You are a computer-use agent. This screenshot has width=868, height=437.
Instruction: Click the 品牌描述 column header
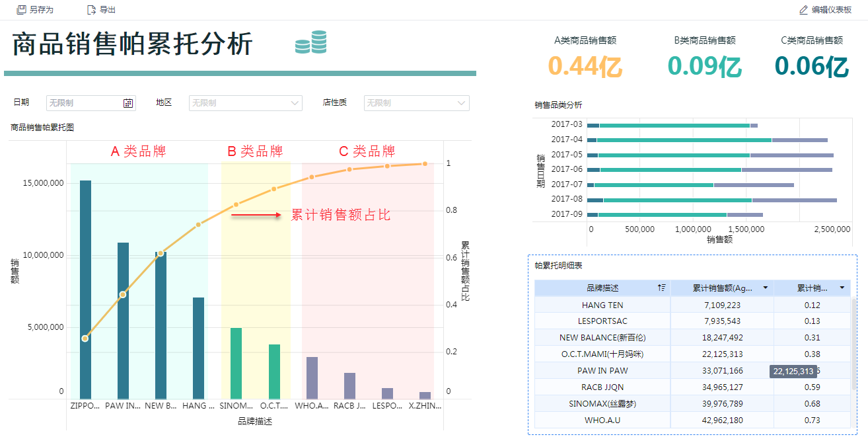(x=602, y=288)
